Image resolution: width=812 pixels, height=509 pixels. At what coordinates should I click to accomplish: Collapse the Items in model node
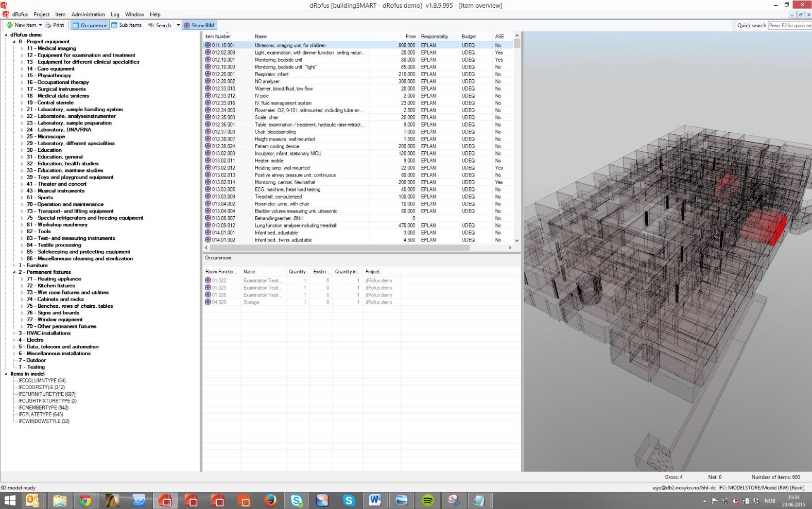coord(6,374)
